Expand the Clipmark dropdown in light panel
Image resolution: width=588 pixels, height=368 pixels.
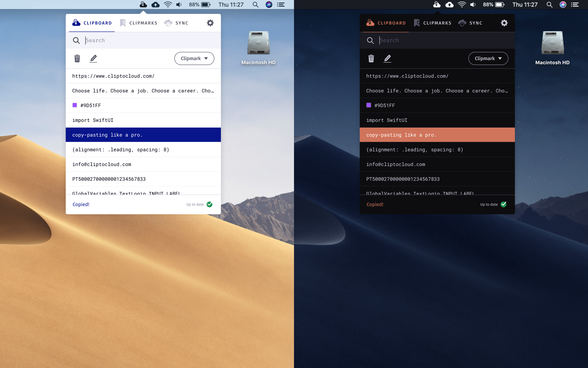tap(194, 58)
